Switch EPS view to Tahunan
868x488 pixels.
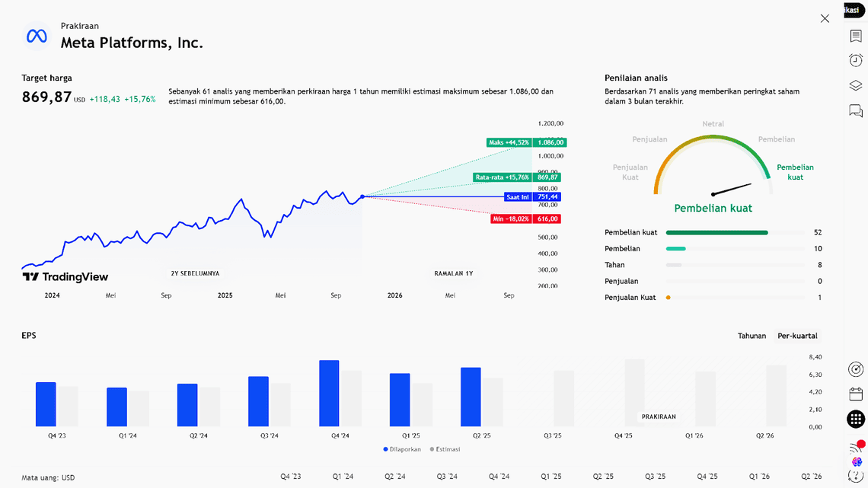[x=752, y=336]
